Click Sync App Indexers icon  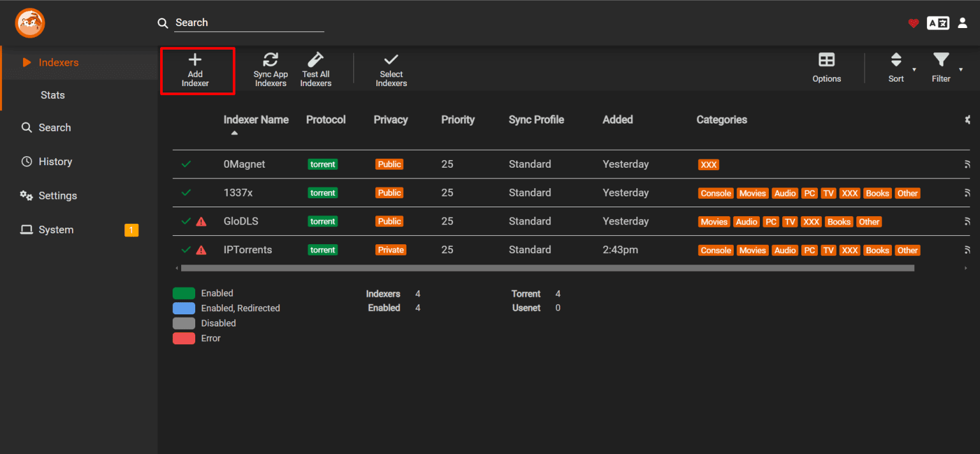[271, 60]
